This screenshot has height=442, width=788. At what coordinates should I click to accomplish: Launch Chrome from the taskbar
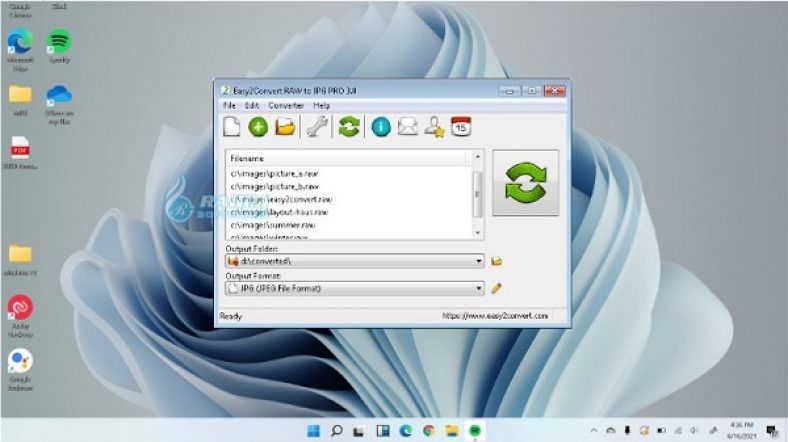click(429, 431)
